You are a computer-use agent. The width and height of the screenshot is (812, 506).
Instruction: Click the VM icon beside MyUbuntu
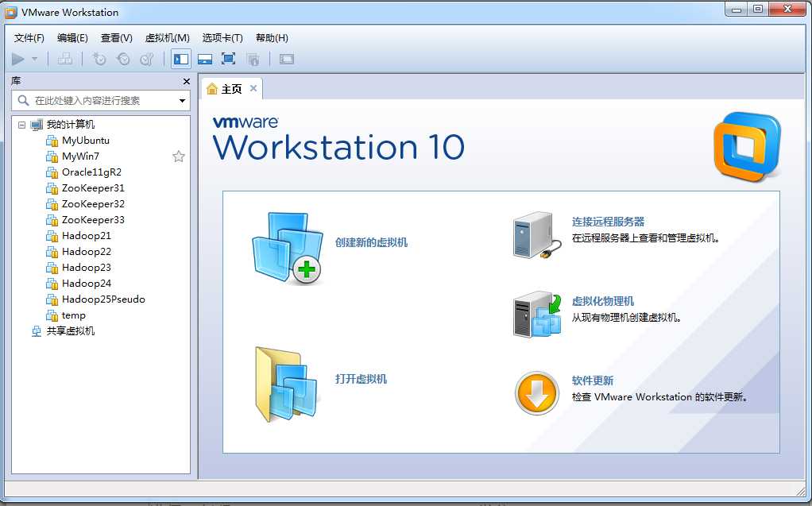[52, 141]
